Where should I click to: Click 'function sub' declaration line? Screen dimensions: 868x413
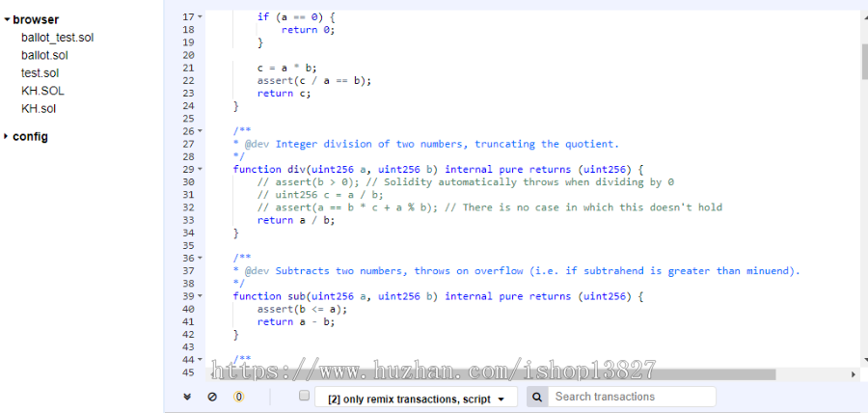(x=439, y=296)
